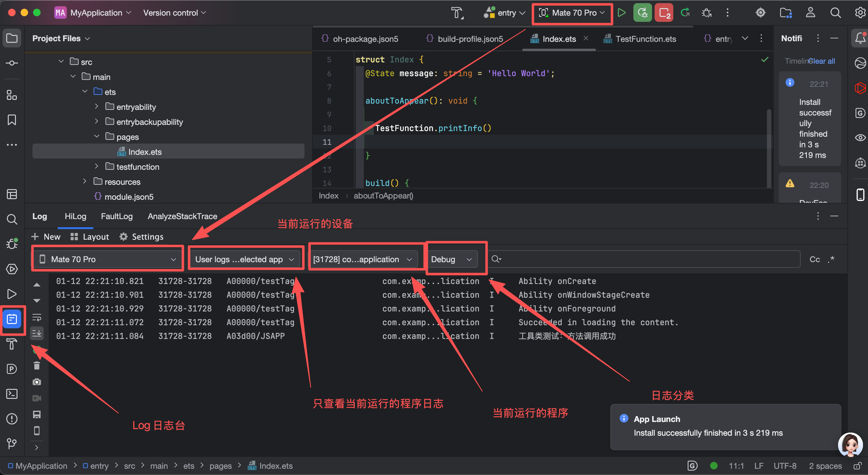868x475 pixels.
Task: Toggle Cc match case in log filter
Action: [814, 259]
